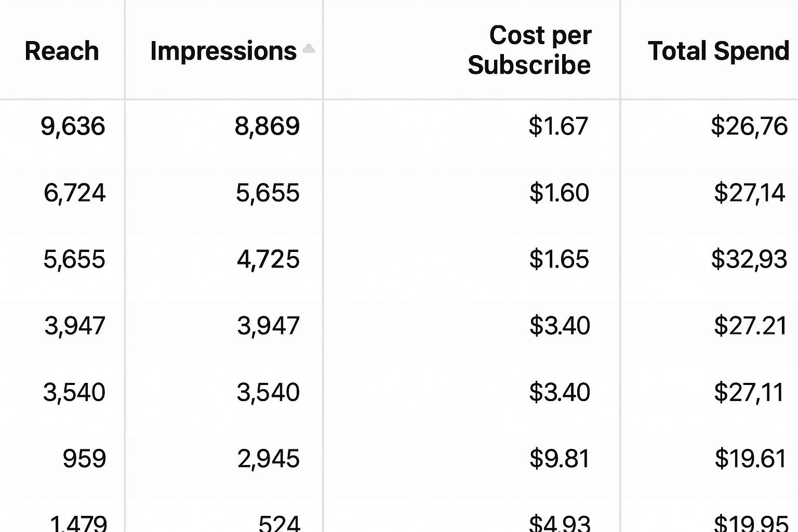Click the Total Spend column header
This screenshot has height=532, width=798.
[719, 51]
